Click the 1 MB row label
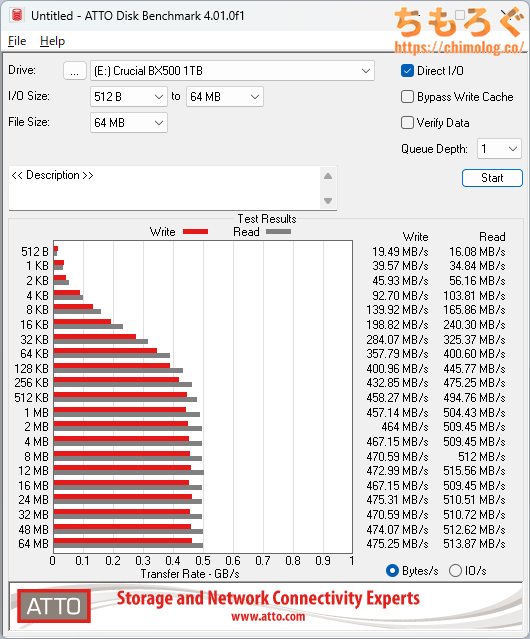530x639 pixels. pyautogui.click(x=37, y=413)
